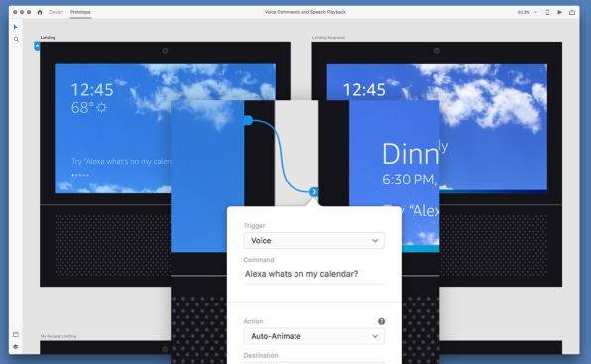
Task: Click the Home icon in title bar
Action: pos(40,12)
